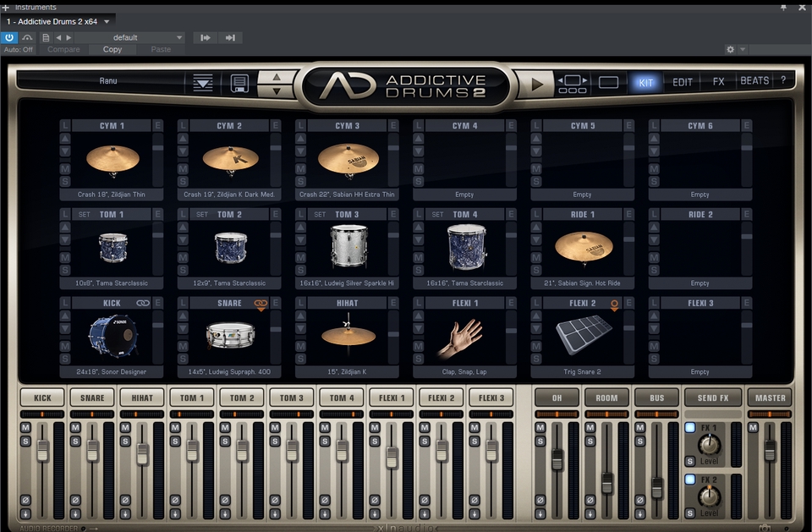Screen dimensions: 812x532
Task: Toggle the FX 2 send enable box
Action: pyautogui.click(x=690, y=480)
